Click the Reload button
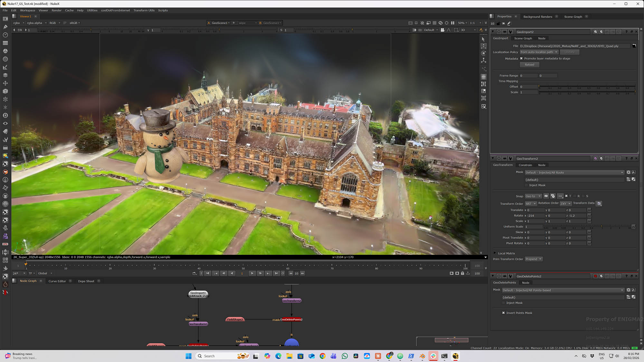The height and width of the screenshot is (362, 644). [529, 65]
